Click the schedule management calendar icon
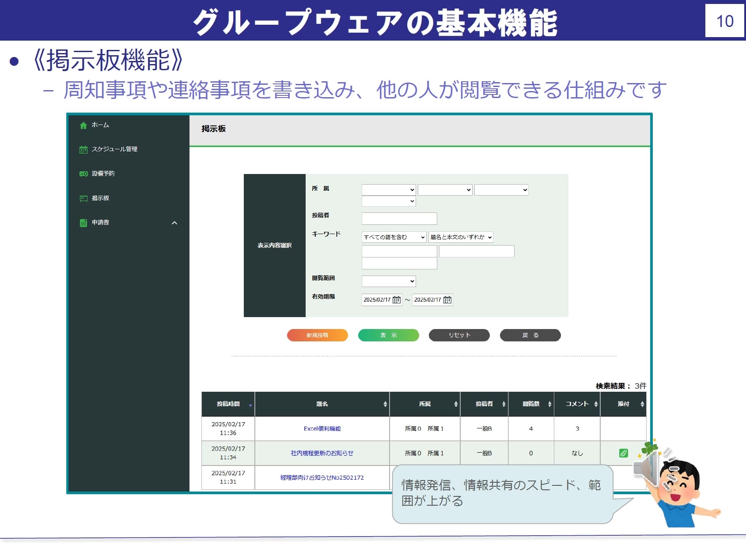This screenshot has width=746, height=560. point(83,150)
